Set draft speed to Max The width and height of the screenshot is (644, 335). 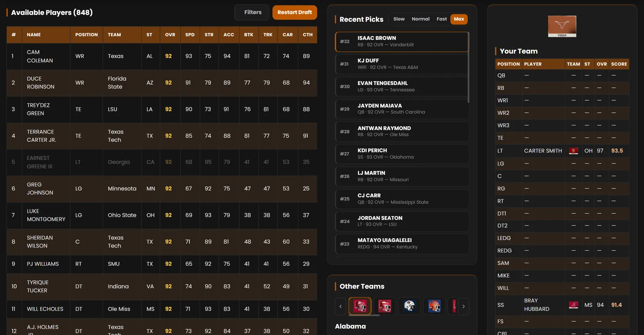tap(459, 19)
